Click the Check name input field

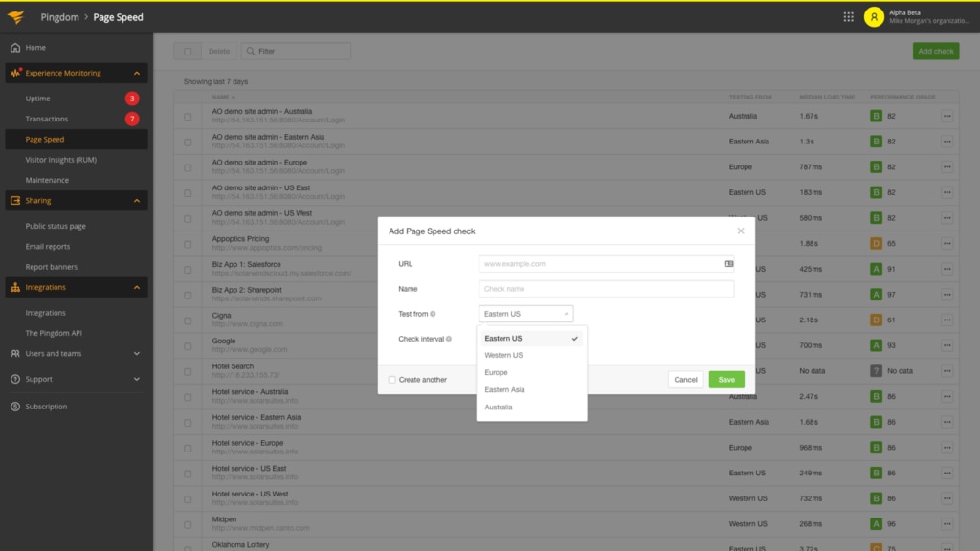[x=606, y=289]
